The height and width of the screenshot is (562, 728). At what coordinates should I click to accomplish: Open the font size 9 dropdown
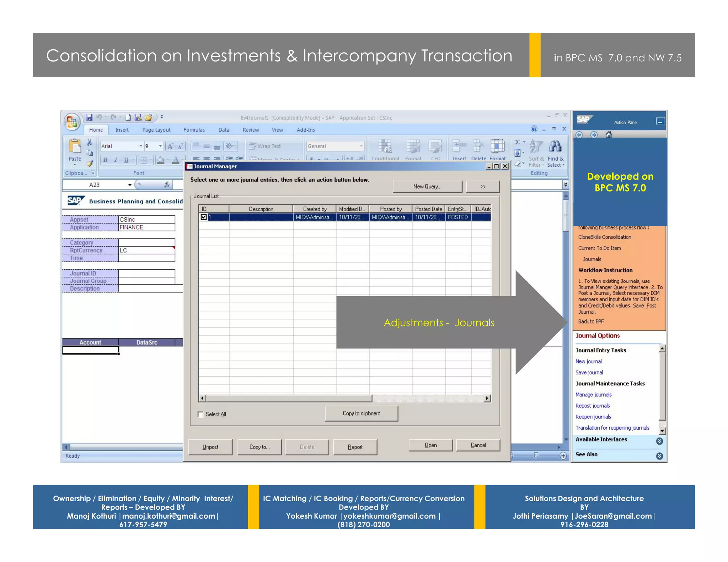tap(160, 146)
